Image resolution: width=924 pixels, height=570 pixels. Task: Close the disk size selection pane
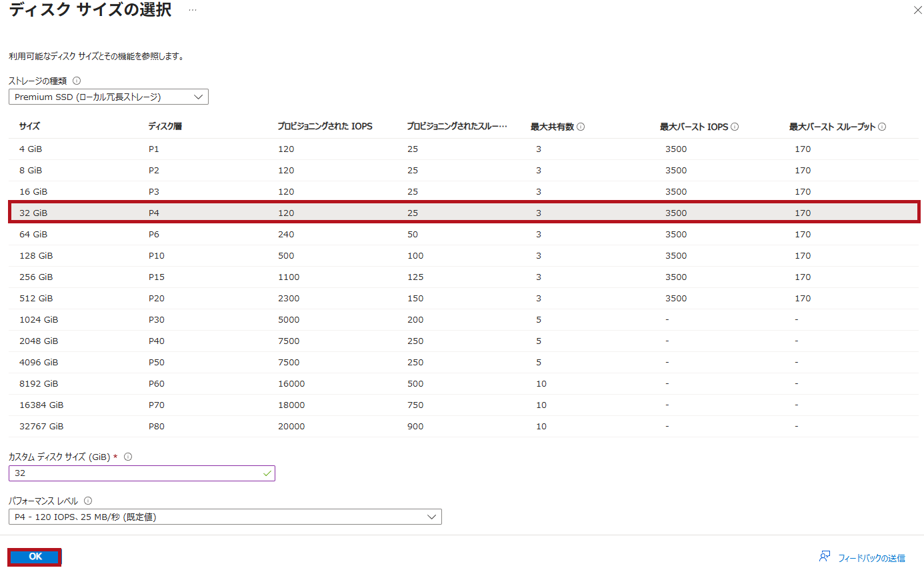916,11
